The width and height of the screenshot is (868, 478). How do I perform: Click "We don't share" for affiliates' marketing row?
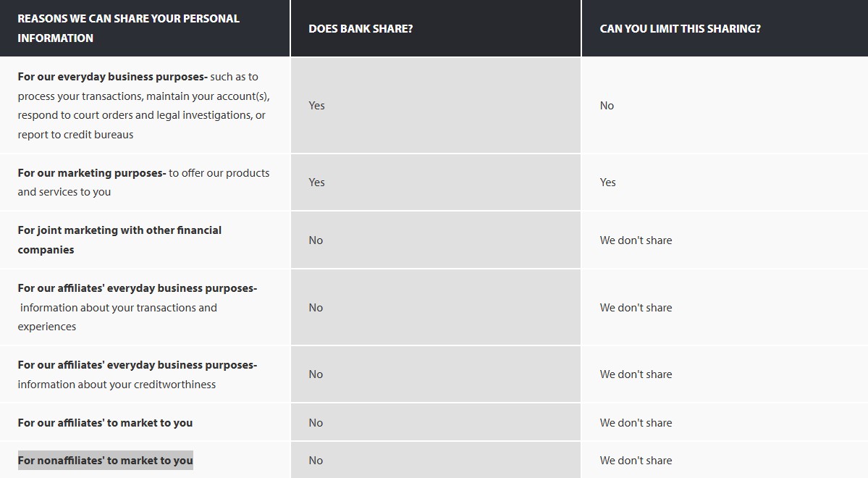636,423
